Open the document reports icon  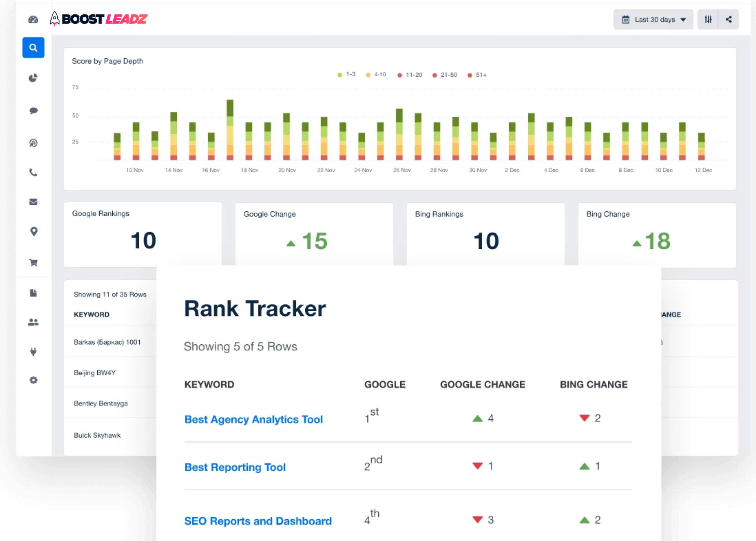click(33, 293)
